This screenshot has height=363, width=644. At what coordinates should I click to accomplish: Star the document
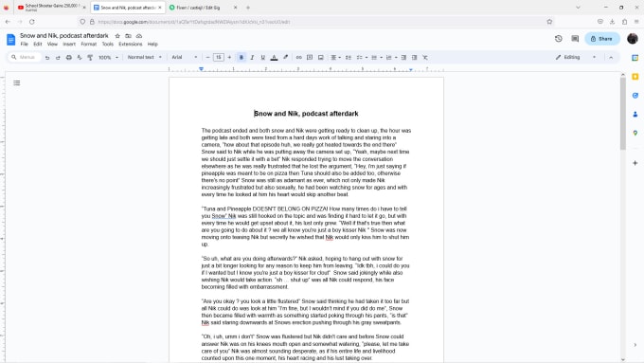(117, 36)
